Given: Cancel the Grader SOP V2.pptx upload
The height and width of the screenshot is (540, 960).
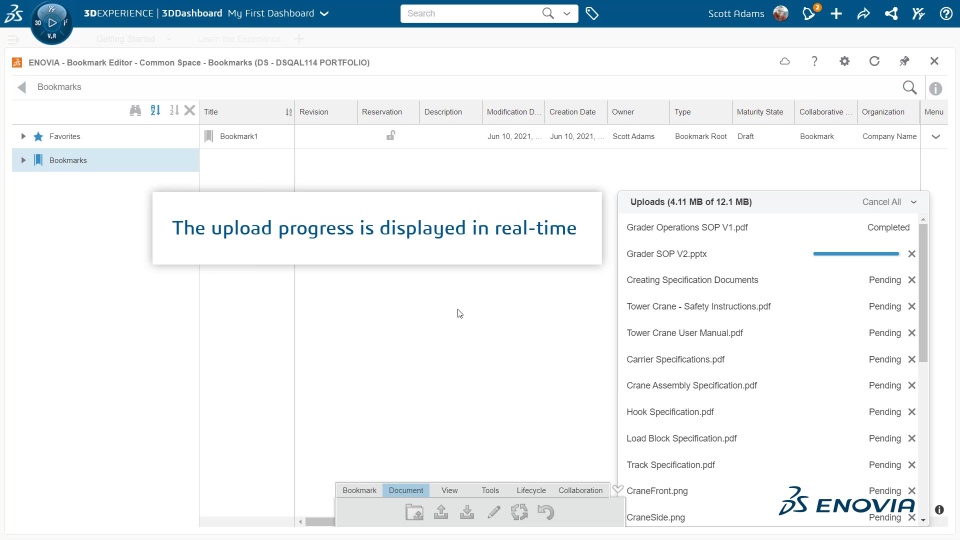Looking at the screenshot, I should (912, 253).
